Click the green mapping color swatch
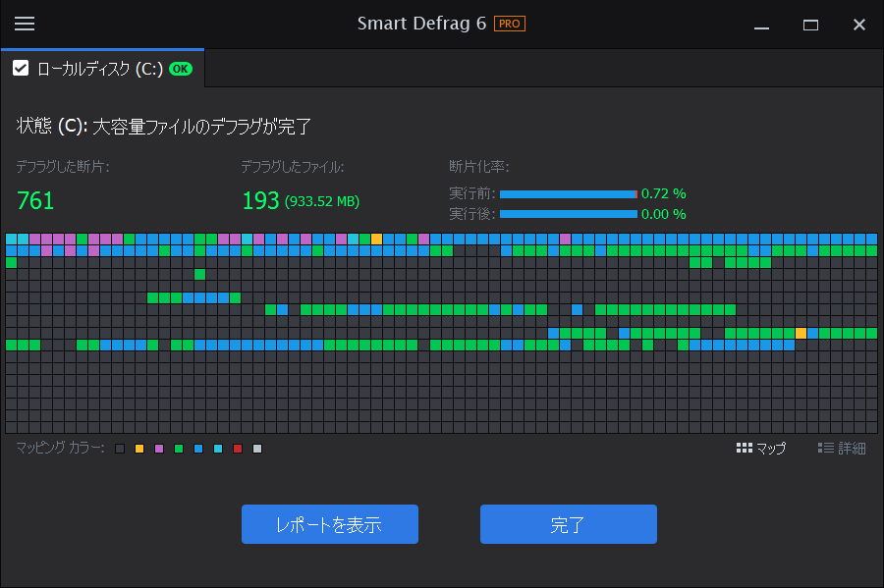The image size is (884, 588). pos(179,449)
